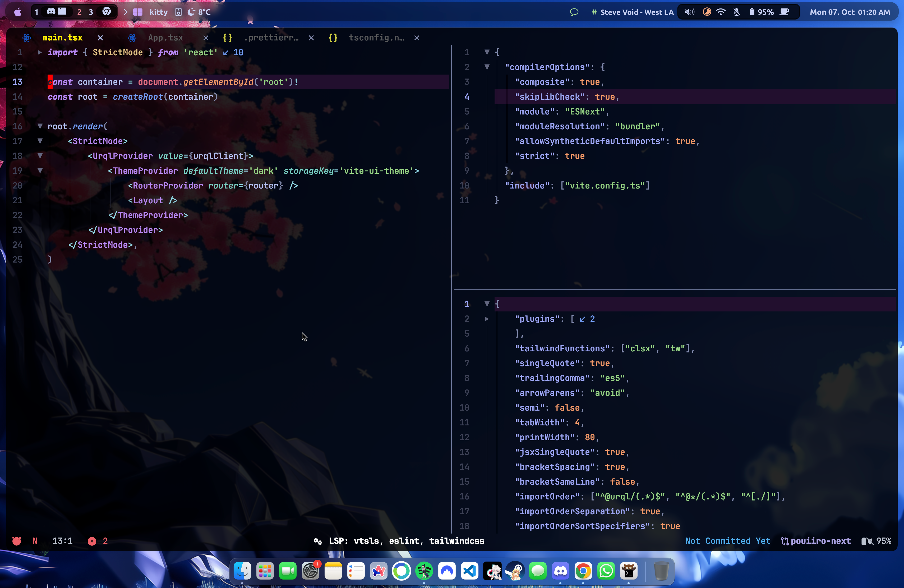Open the date and time in the menu bar
Viewport: 904px width, 588px height.
850,12
